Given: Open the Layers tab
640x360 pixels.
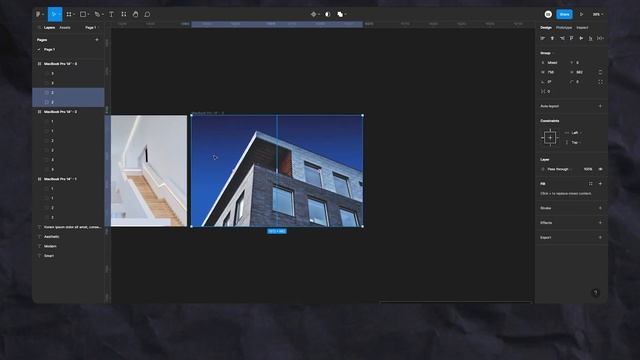Looking at the screenshot, I should (49, 28).
